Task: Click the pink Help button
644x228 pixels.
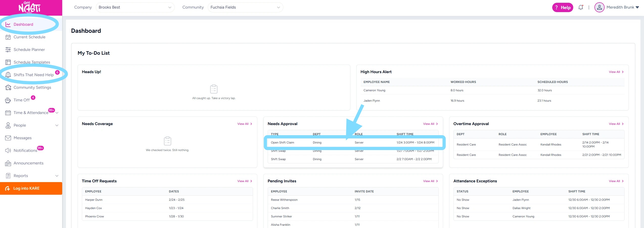Action: tap(563, 8)
